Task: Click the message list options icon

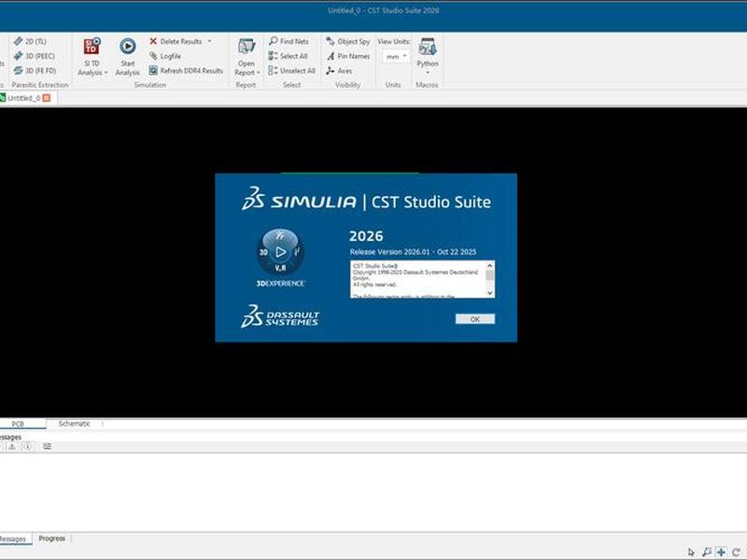Action: (47, 447)
